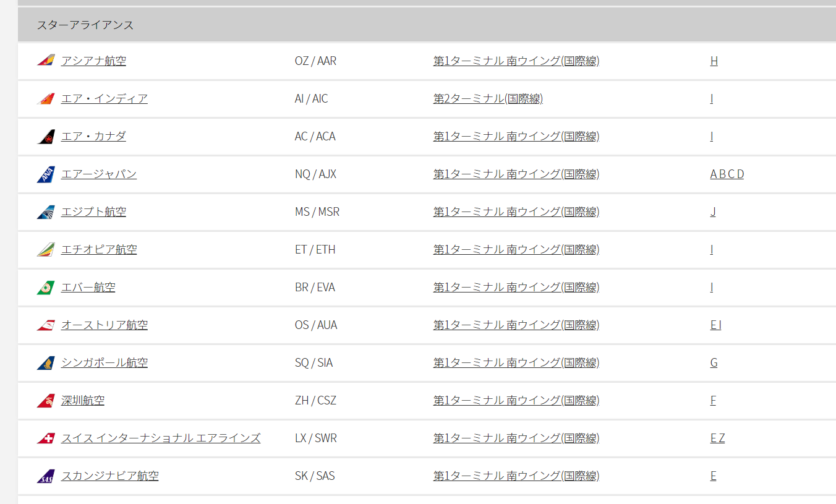
Task: Click the Air Canada tail logo icon
Action: pos(46,137)
